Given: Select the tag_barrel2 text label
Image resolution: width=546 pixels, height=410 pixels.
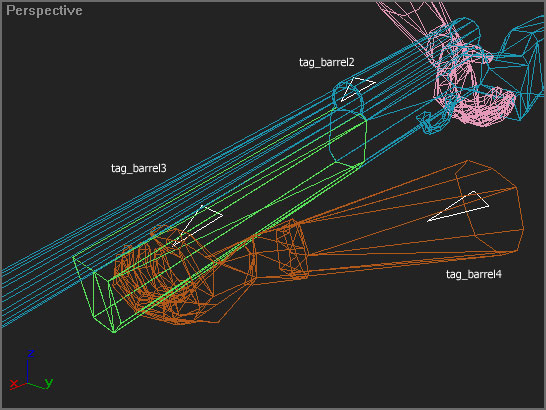Looking at the screenshot, I should click(326, 62).
